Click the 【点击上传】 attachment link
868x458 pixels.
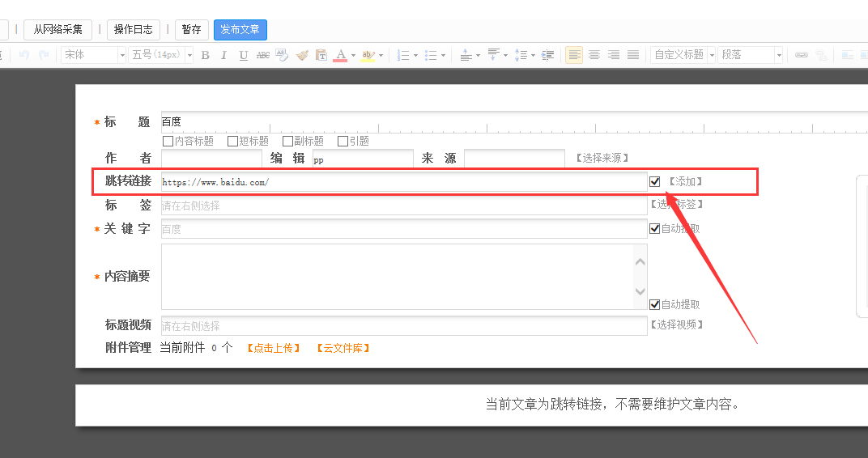[274, 348]
